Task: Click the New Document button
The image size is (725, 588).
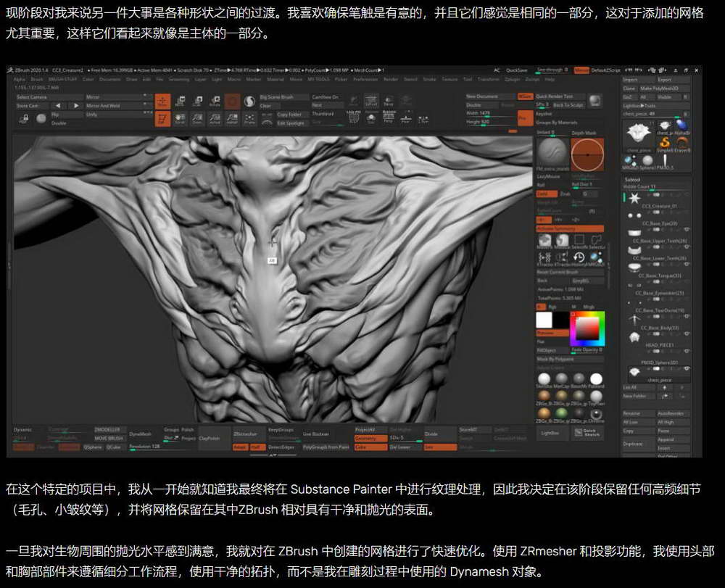Action: tap(489, 96)
